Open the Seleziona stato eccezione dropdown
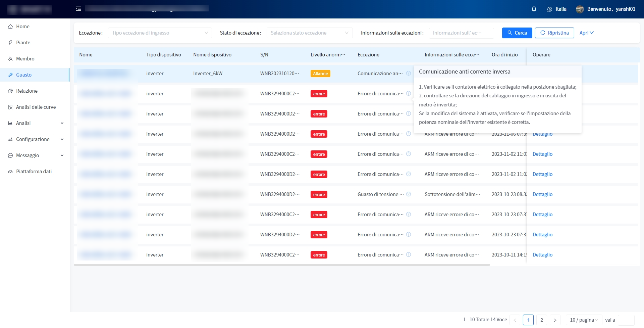Viewport: 644px width, 328px height. pyautogui.click(x=309, y=33)
